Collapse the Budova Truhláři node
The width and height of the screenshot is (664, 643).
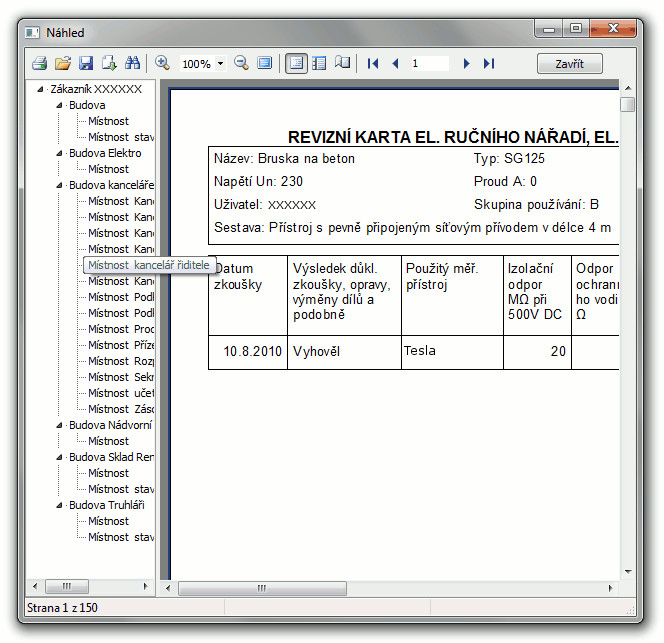pos(59,505)
